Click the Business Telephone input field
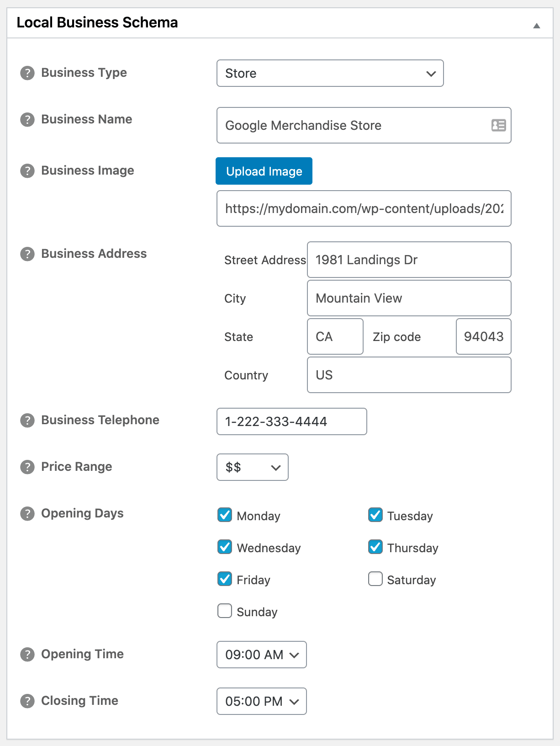Viewport: 560px width, 746px height. point(292,421)
